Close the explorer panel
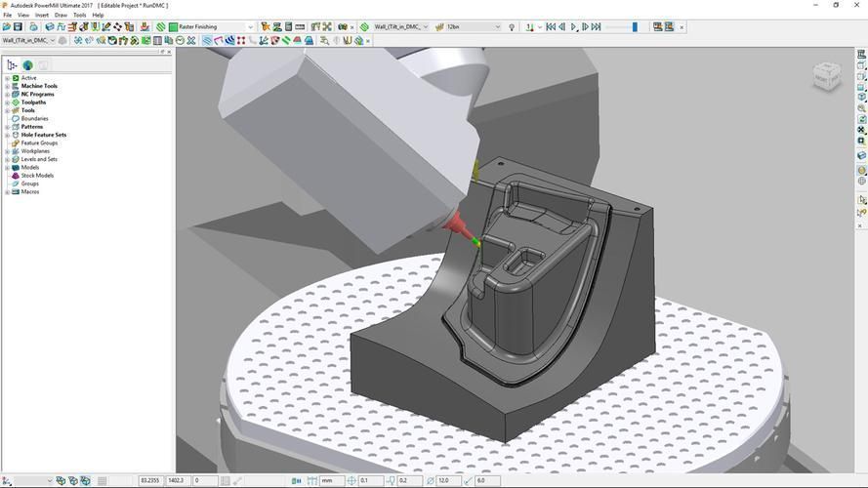868x488 pixels. (169, 52)
